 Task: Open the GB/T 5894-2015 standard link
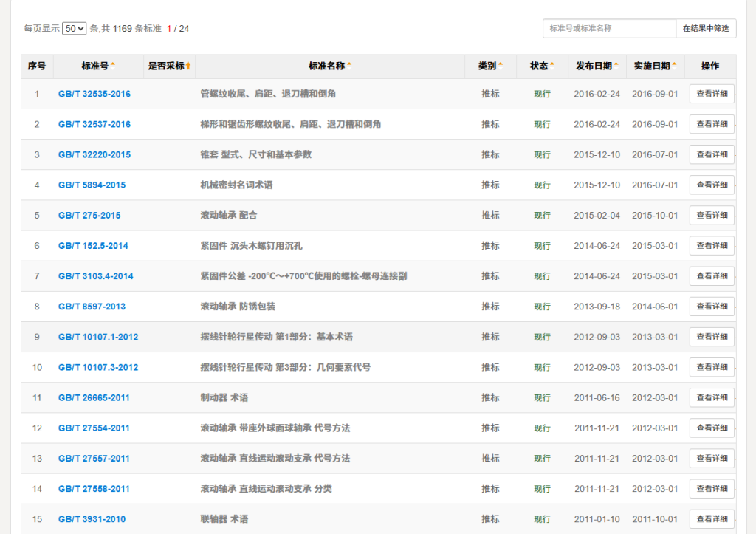92,185
